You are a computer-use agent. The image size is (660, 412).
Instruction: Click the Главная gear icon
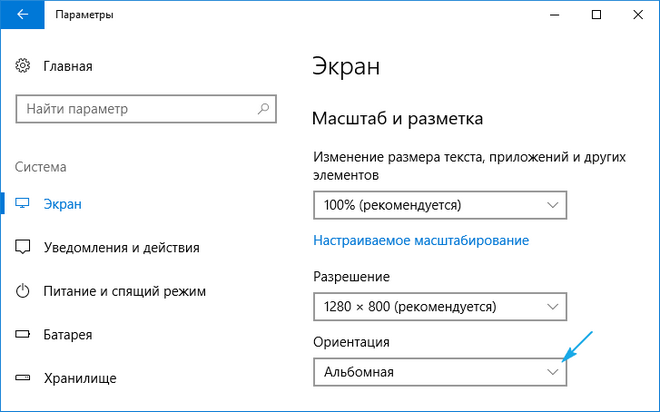click(x=24, y=66)
